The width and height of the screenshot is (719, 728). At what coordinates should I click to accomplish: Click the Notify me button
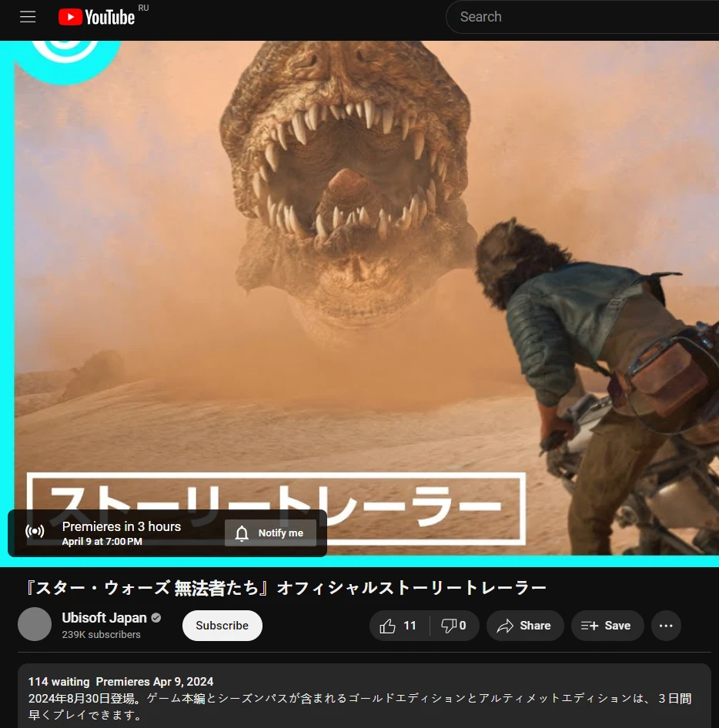pyautogui.click(x=270, y=533)
